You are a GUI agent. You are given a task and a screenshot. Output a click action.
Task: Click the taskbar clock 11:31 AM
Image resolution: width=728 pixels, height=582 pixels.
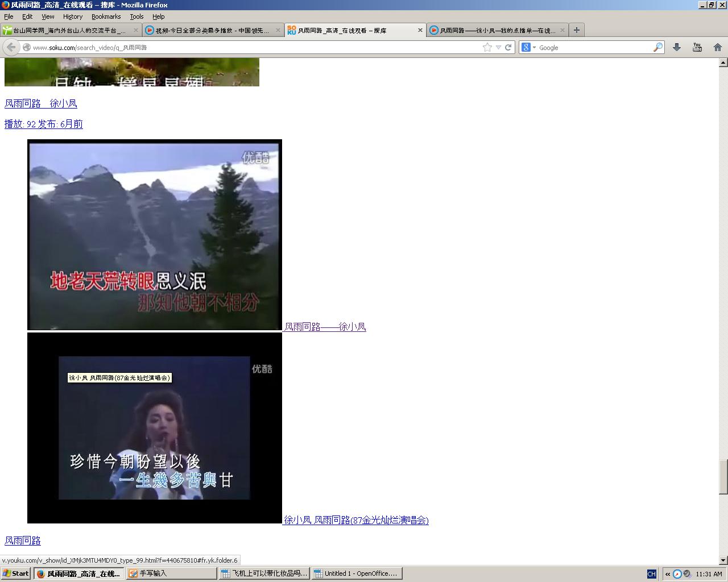709,574
